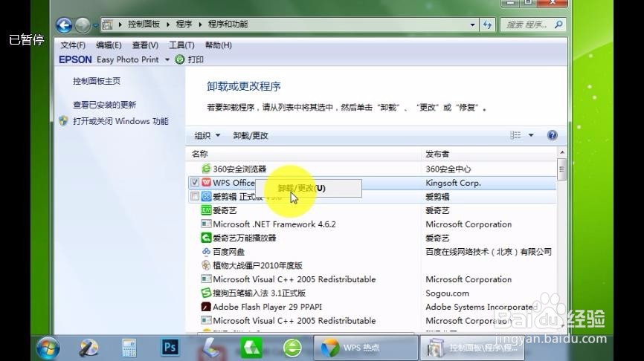Open Photoshop from the taskbar
Screen dimensions: 644x361
pos(170,348)
